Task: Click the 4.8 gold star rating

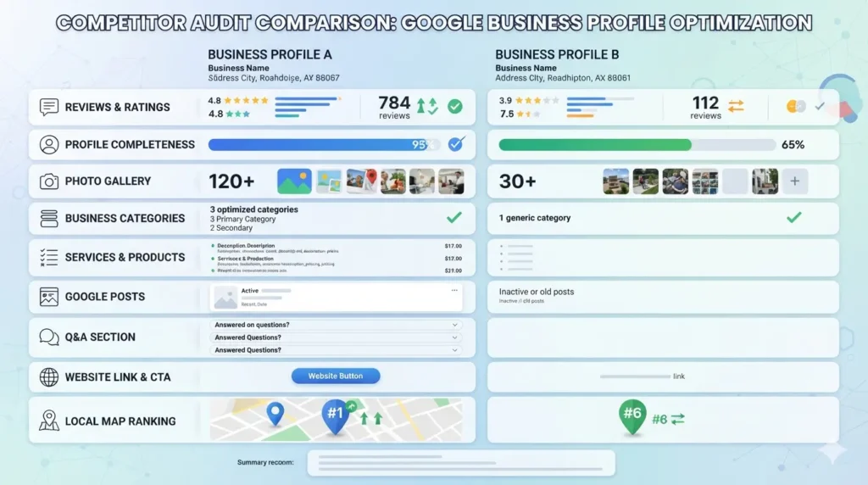Action: coord(238,100)
